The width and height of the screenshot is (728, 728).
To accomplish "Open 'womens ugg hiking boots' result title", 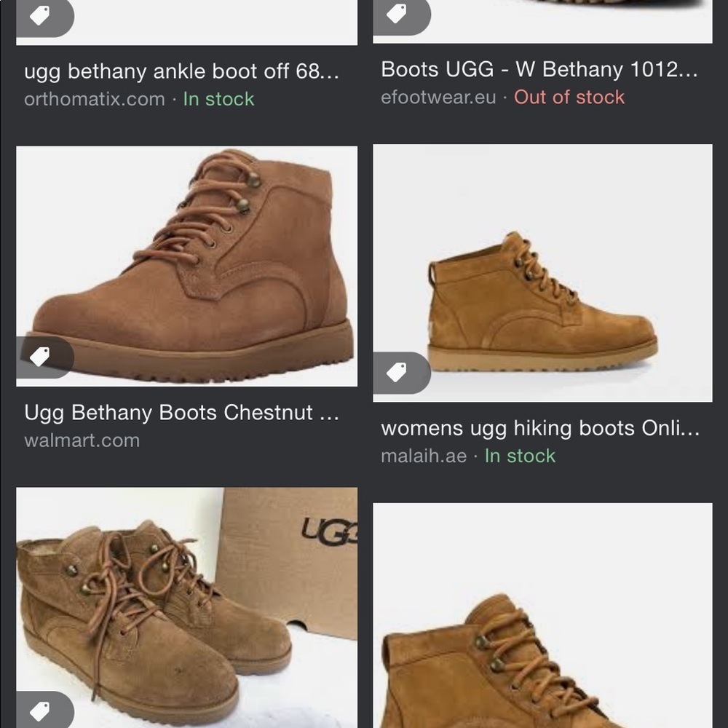I will (x=542, y=429).
